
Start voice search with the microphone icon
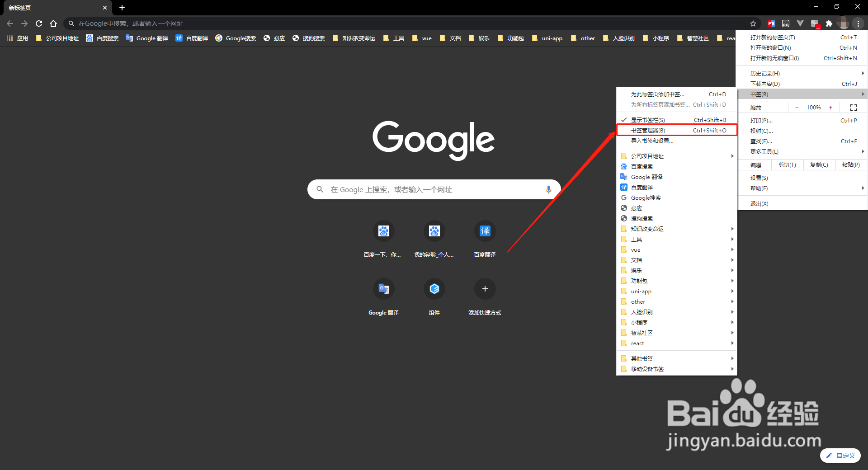tap(548, 189)
